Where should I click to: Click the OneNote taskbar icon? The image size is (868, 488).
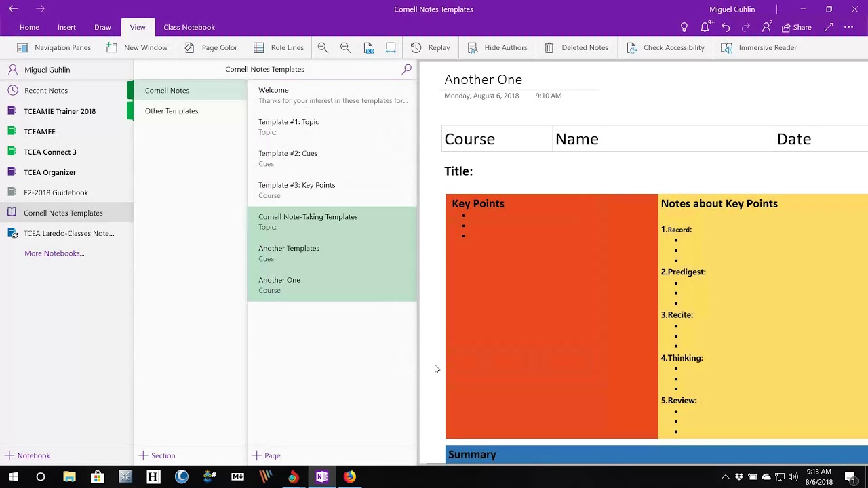321,476
